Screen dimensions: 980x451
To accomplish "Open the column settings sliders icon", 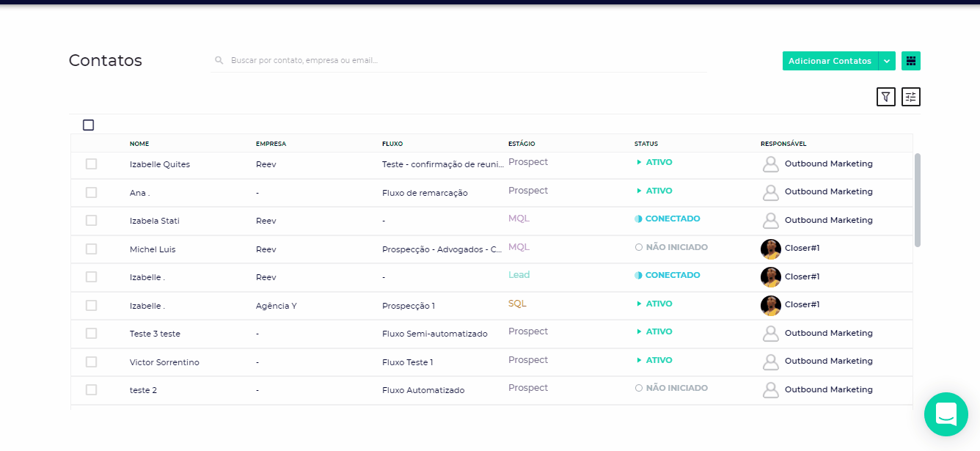I will (x=910, y=97).
